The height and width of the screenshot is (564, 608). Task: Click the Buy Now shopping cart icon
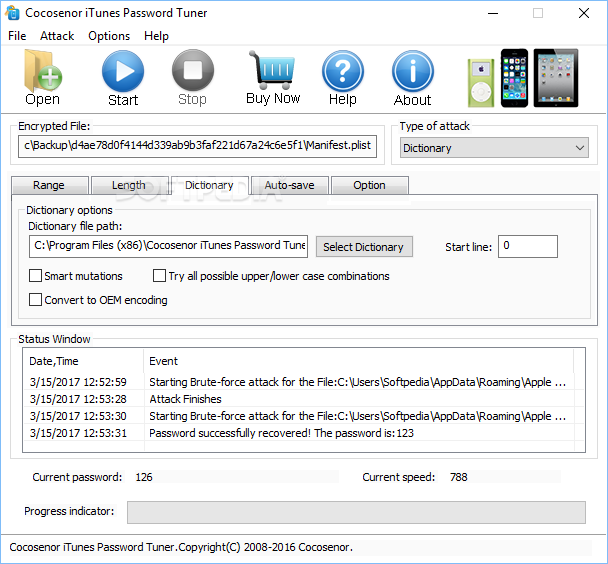(273, 70)
